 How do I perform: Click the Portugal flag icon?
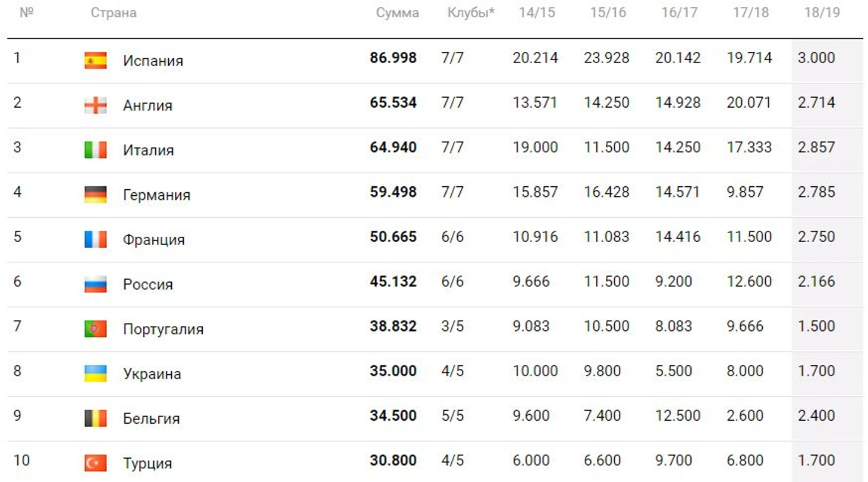coord(96,328)
